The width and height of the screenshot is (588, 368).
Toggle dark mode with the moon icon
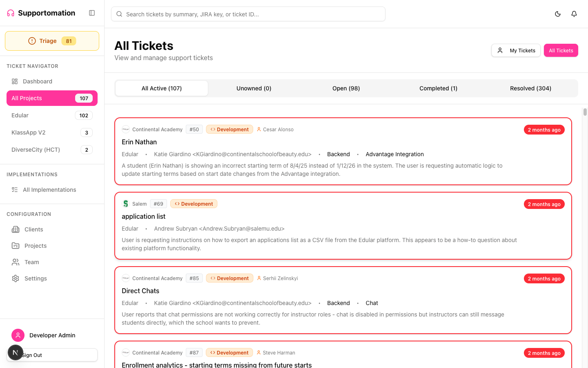[x=557, y=13]
